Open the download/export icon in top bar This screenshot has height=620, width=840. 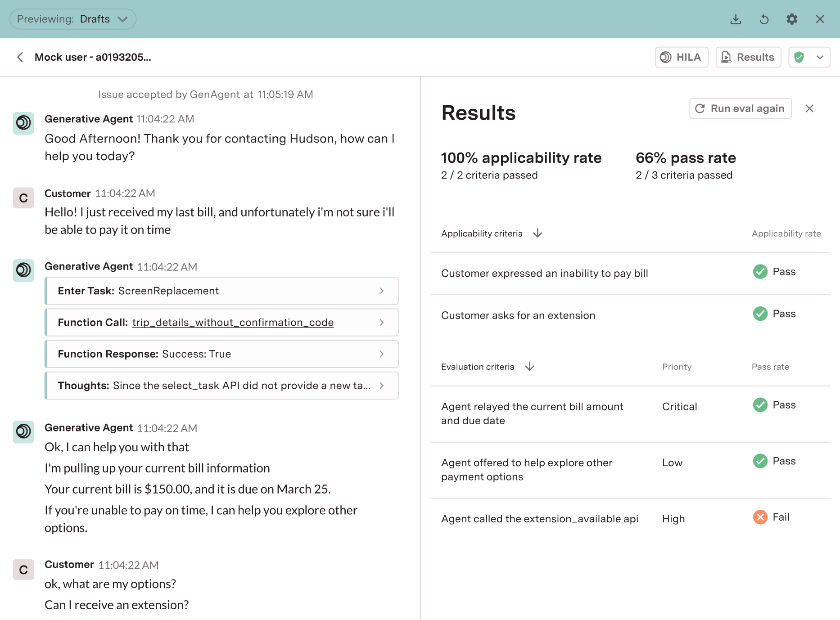pyautogui.click(x=736, y=19)
